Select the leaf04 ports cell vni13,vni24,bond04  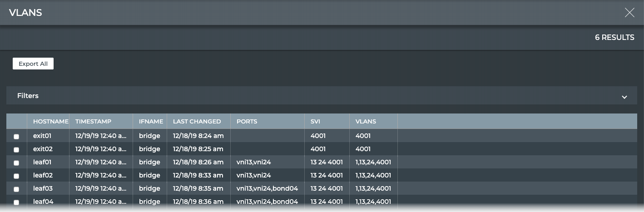[267, 202]
